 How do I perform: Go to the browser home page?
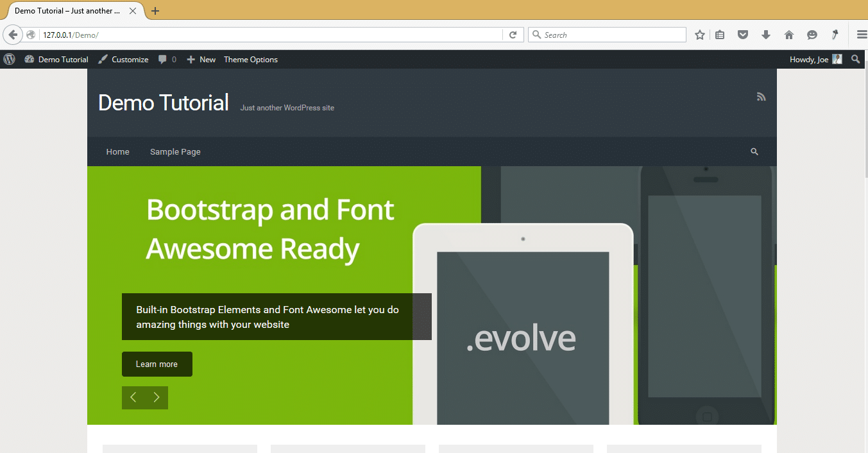(x=789, y=35)
